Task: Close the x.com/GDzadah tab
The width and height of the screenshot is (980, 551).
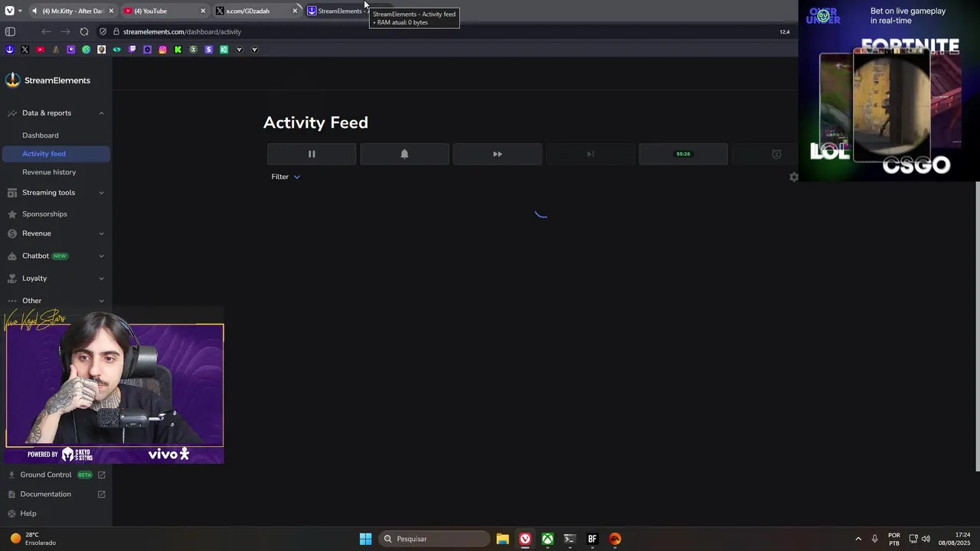Action: pos(295,11)
